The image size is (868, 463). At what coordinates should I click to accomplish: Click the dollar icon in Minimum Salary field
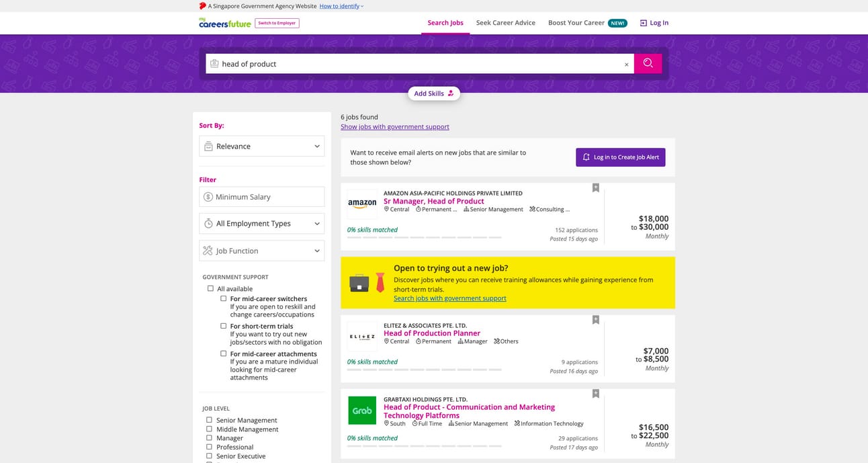click(x=208, y=197)
